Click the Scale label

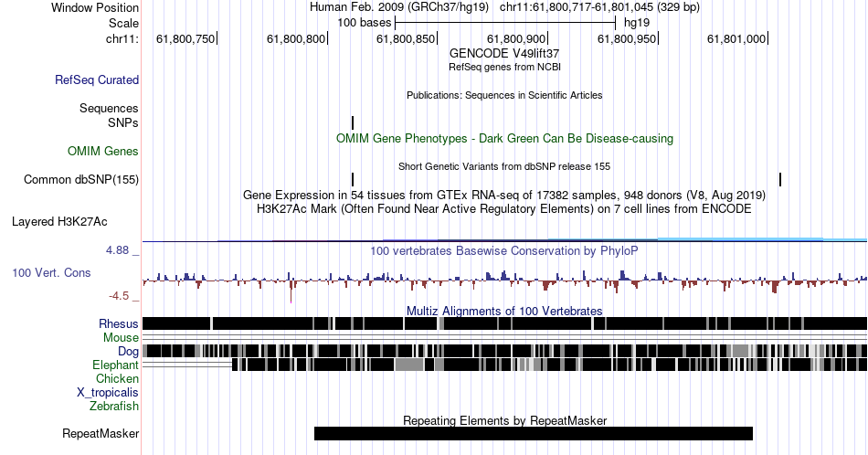pyautogui.click(x=124, y=23)
